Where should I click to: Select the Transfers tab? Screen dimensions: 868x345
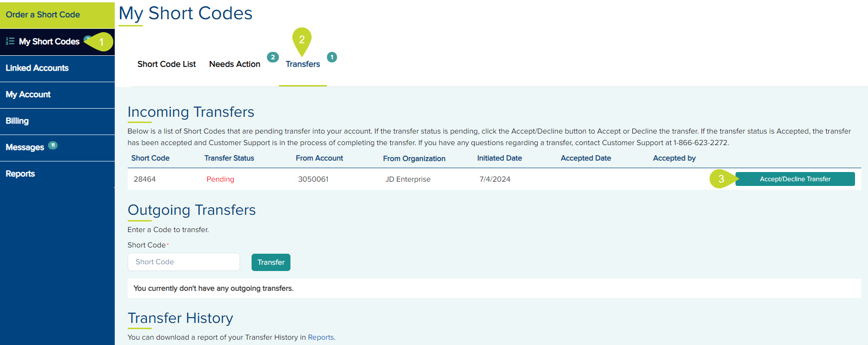[302, 64]
